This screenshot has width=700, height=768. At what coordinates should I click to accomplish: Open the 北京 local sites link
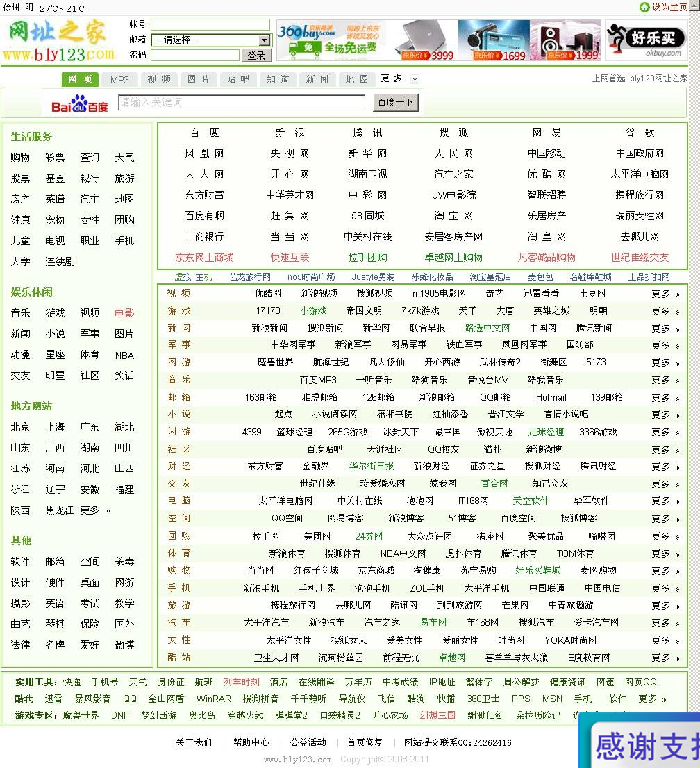point(20,427)
